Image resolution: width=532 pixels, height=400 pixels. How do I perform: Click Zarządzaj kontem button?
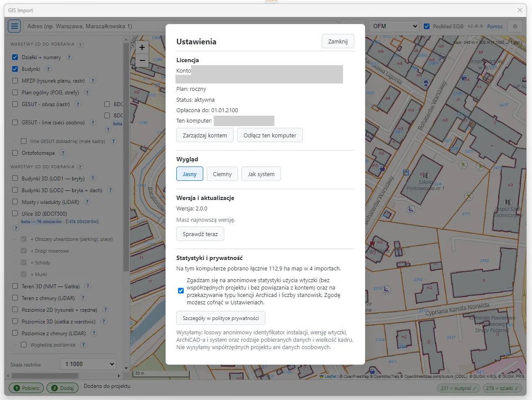[205, 135]
